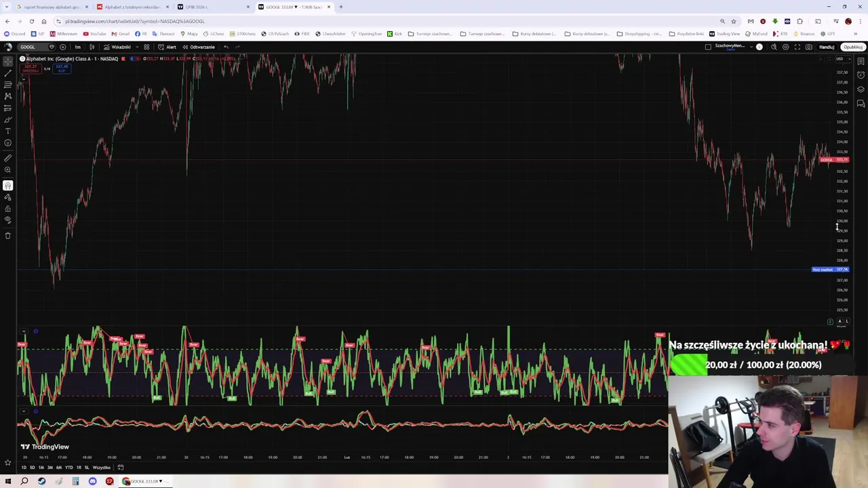Open the YouTube bookmark
The height and width of the screenshot is (488, 868).
pos(94,34)
